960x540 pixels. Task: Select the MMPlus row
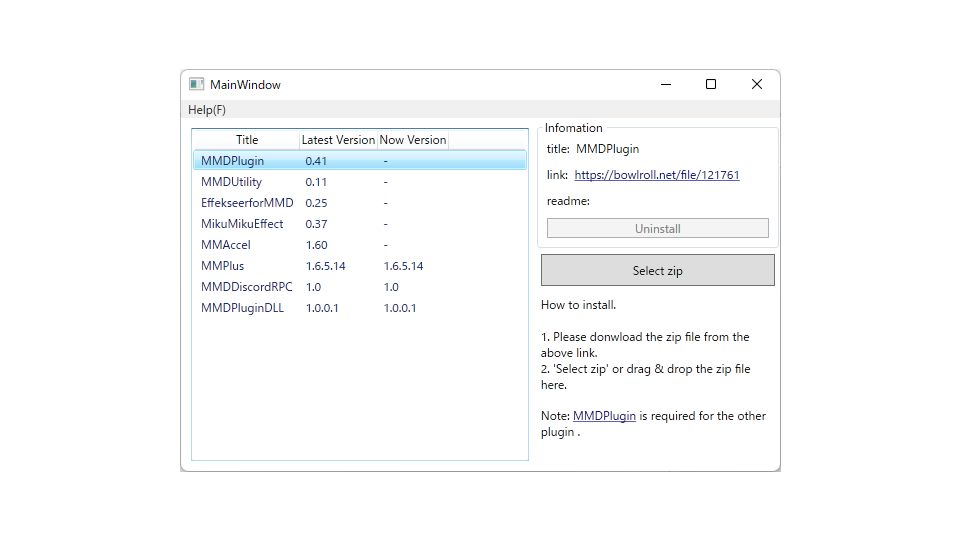[x=360, y=266]
